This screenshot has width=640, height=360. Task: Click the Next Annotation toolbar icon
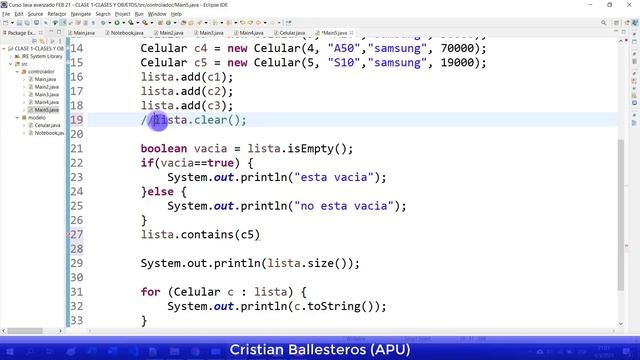point(215,23)
